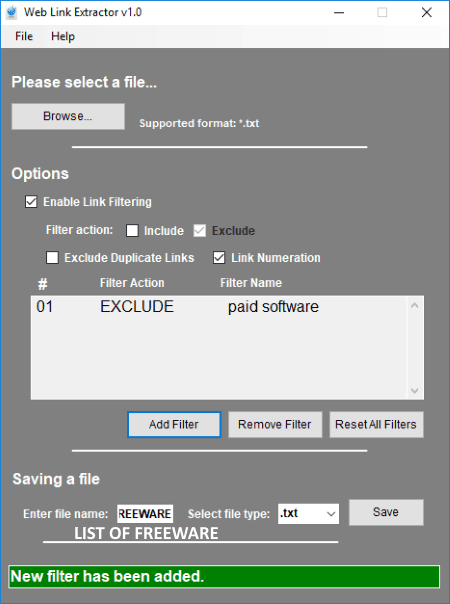Viewport: 450px width, 604px height.
Task: Click the Web Link Extractor app icon
Action: [12, 12]
